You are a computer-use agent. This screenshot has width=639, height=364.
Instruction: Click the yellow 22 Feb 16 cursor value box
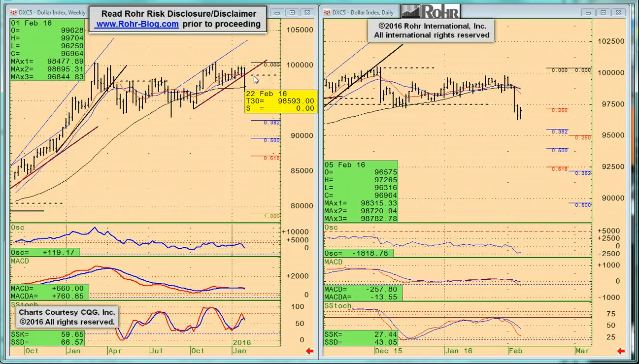pyautogui.click(x=281, y=101)
